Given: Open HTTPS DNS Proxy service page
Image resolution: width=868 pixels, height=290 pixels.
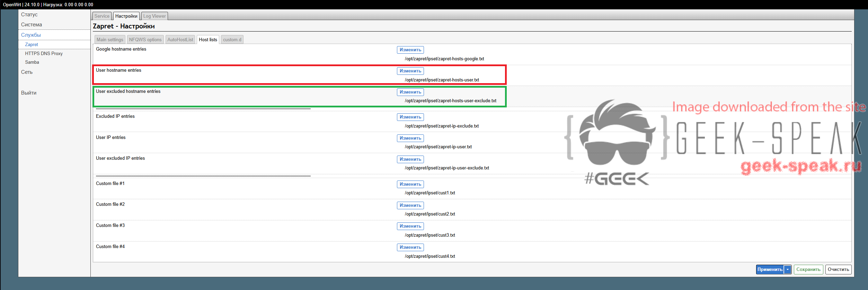Looking at the screenshot, I should (x=44, y=54).
